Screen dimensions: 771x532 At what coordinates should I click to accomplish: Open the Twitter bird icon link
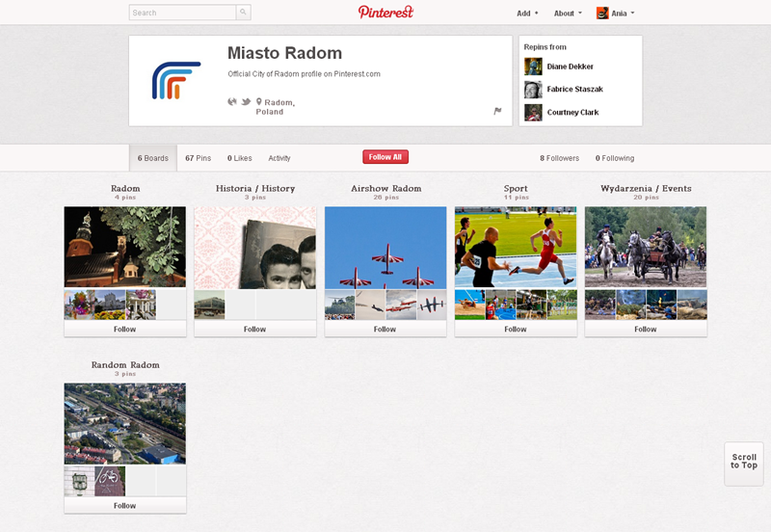246,101
